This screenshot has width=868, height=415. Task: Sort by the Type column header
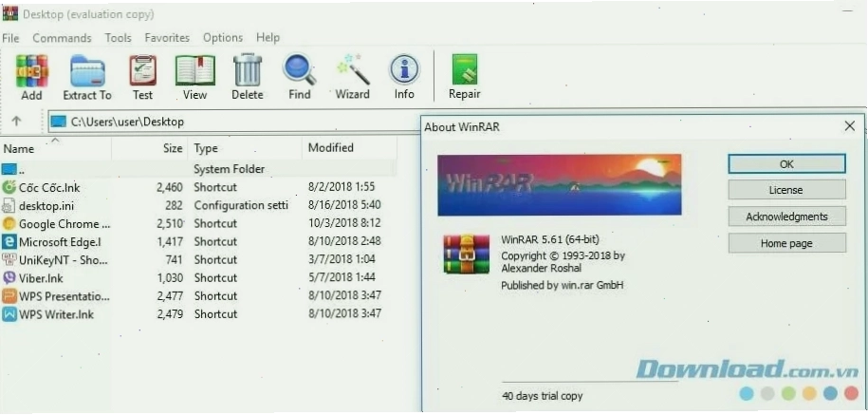coord(245,148)
